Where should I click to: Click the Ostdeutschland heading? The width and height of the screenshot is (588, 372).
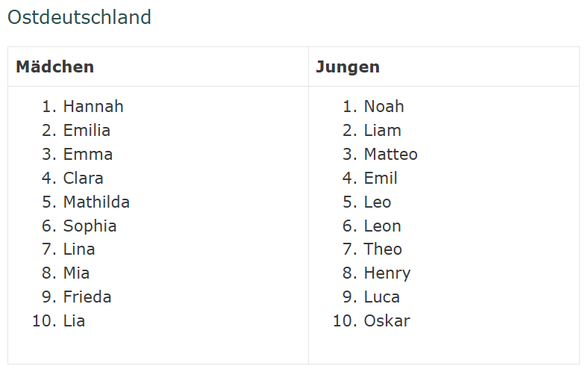point(79,17)
